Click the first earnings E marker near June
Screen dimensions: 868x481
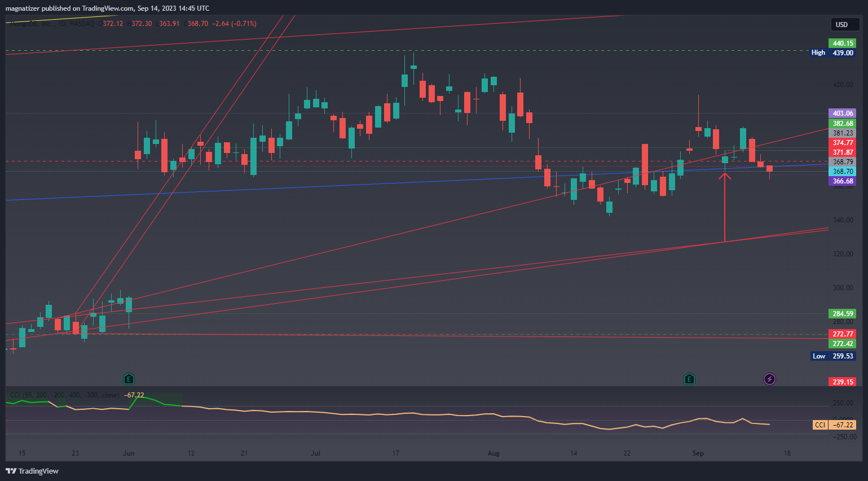coord(129,379)
